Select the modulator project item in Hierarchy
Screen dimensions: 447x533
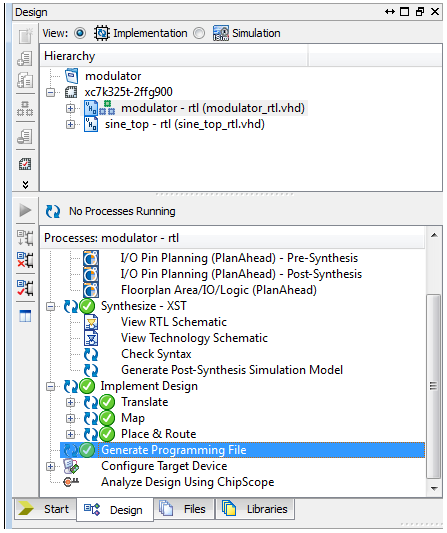pos(113,76)
